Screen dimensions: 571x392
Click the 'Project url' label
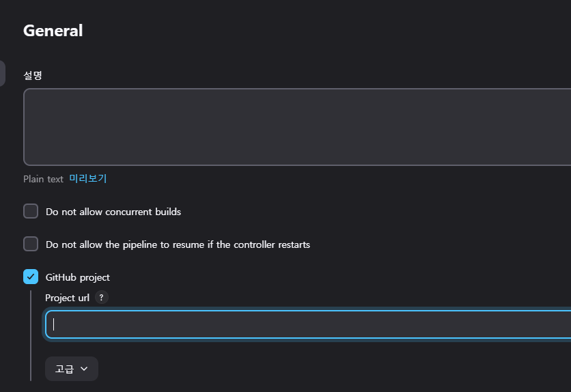point(68,298)
